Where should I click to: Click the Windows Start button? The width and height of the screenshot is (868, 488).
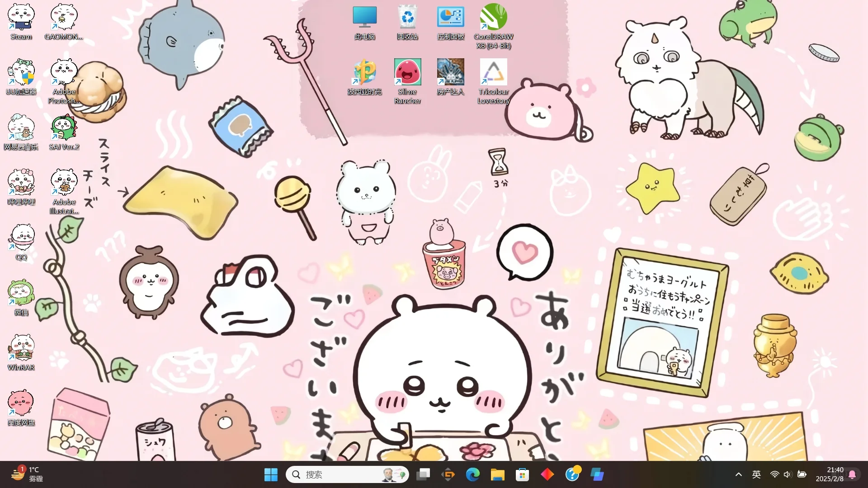(271, 474)
